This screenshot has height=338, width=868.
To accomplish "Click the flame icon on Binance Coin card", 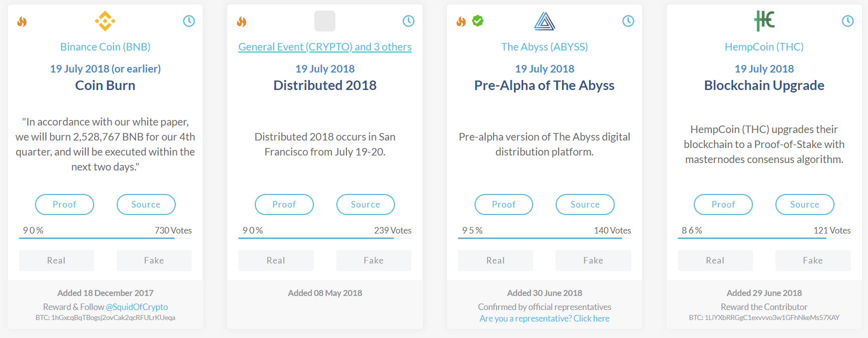I will point(22,21).
